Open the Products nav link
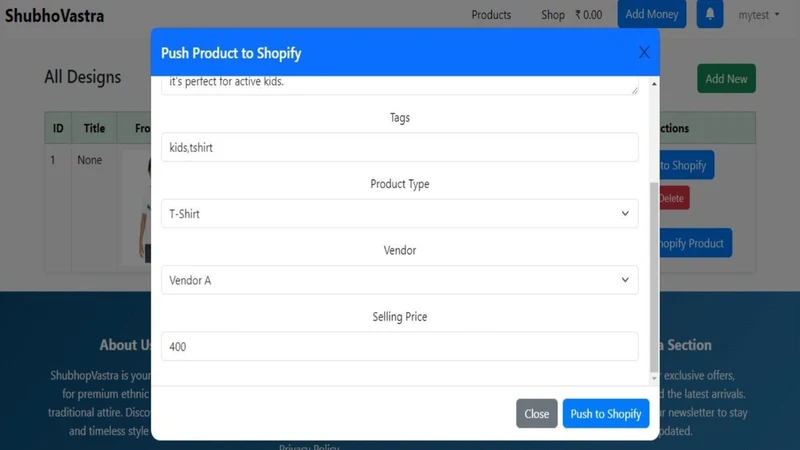Image resolution: width=800 pixels, height=450 pixels. (491, 15)
